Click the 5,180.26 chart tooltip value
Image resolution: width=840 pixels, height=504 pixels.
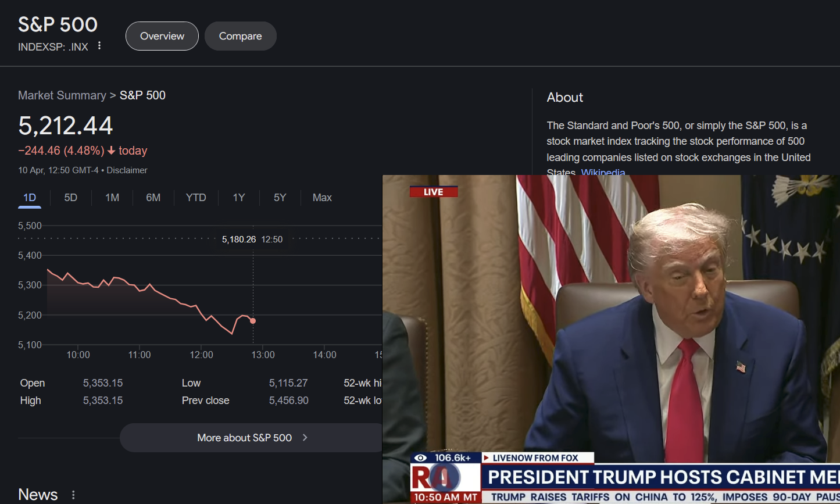[x=239, y=240]
